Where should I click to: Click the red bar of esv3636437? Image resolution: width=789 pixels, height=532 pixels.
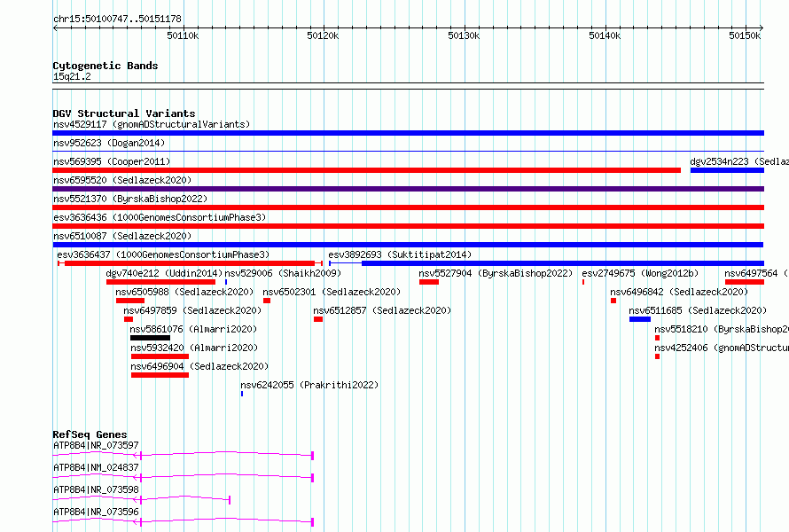click(x=189, y=263)
